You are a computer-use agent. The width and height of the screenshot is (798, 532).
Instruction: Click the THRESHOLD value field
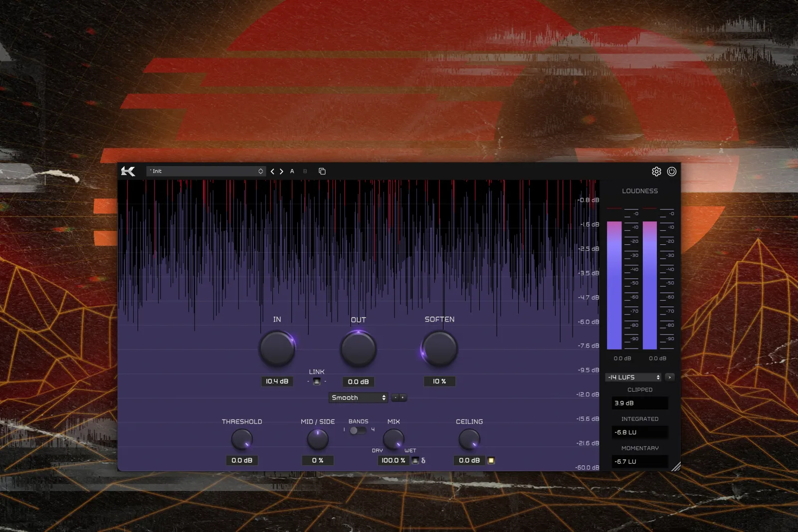pos(242,460)
